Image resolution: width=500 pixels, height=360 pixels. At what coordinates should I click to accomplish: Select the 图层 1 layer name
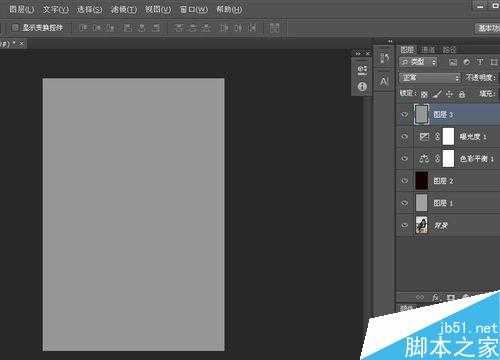pos(443,203)
